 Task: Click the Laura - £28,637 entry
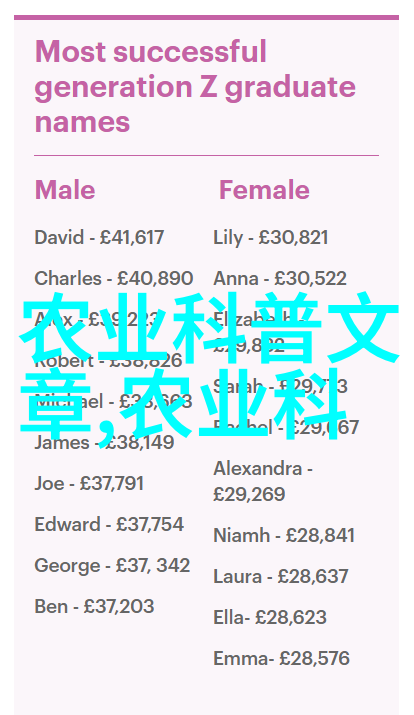coord(281,576)
